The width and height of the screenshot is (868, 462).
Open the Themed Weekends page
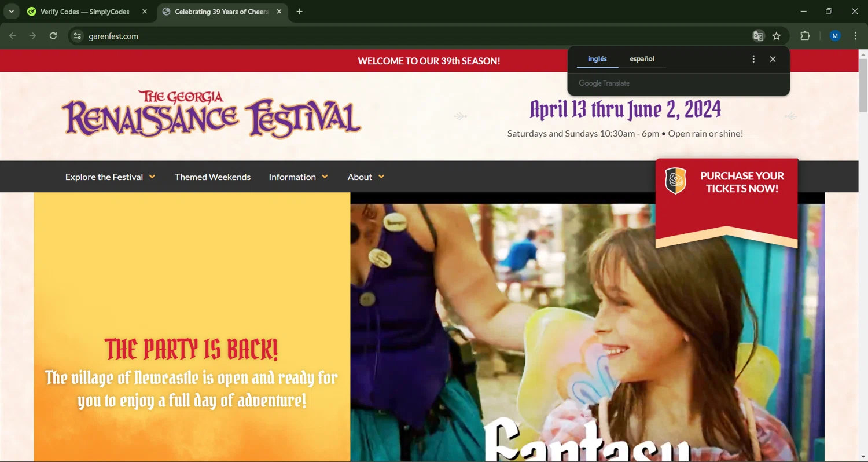pos(212,177)
